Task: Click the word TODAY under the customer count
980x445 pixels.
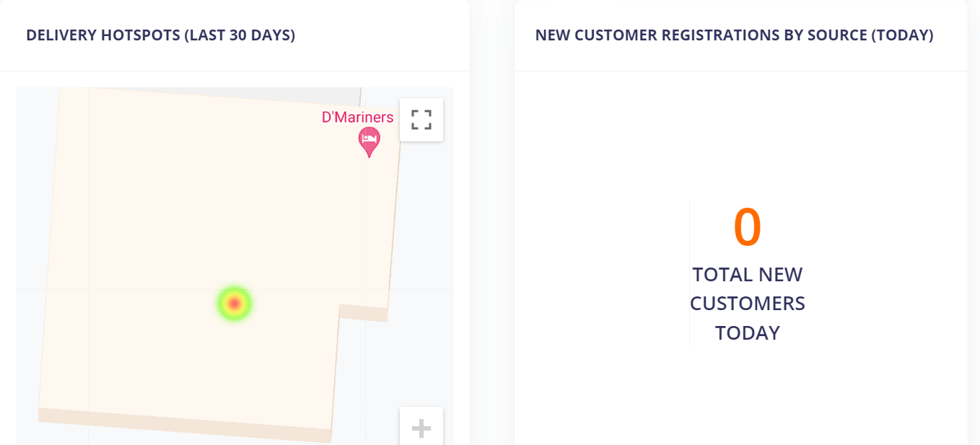Action: click(x=747, y=332)
